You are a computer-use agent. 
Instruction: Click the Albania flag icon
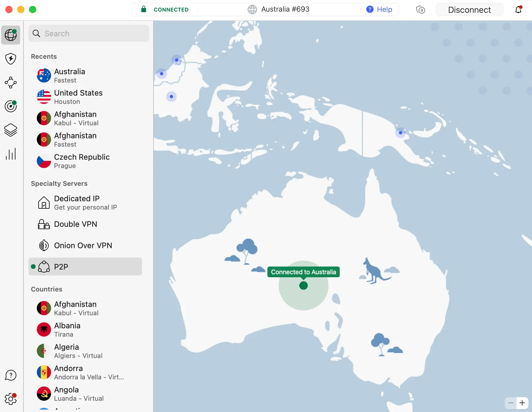[x=44, y=330]
